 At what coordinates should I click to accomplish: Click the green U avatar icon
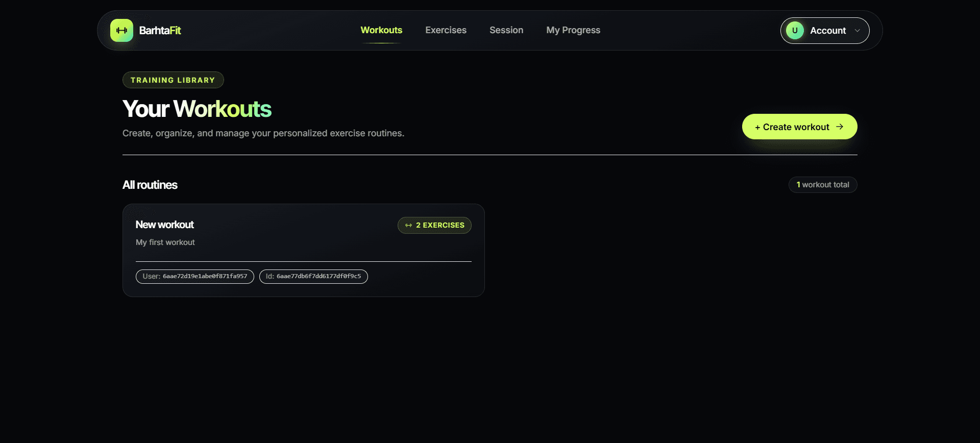(795, 31)
